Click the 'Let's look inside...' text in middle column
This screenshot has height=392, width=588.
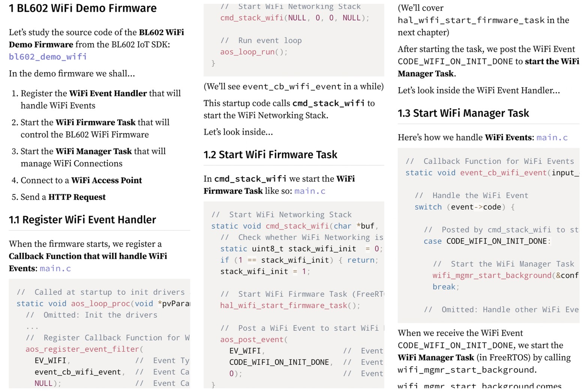click(x=238, y=132)
